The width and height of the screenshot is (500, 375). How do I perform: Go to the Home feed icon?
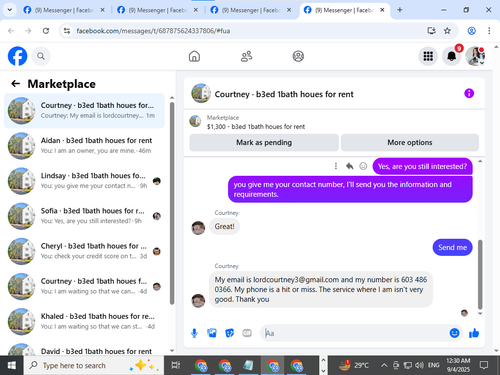194,56
